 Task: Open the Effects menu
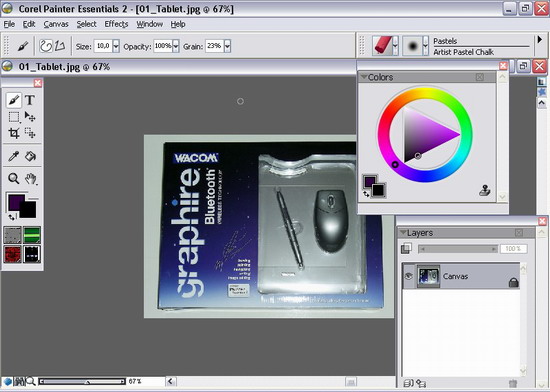click(116, 24)
